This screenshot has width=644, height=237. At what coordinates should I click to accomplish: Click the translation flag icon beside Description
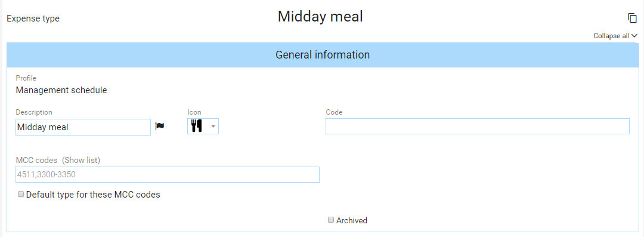(159, 127)
